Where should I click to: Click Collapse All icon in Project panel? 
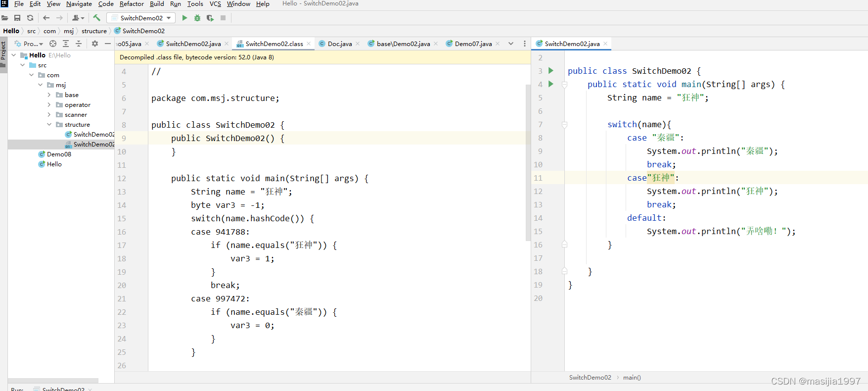79,44
